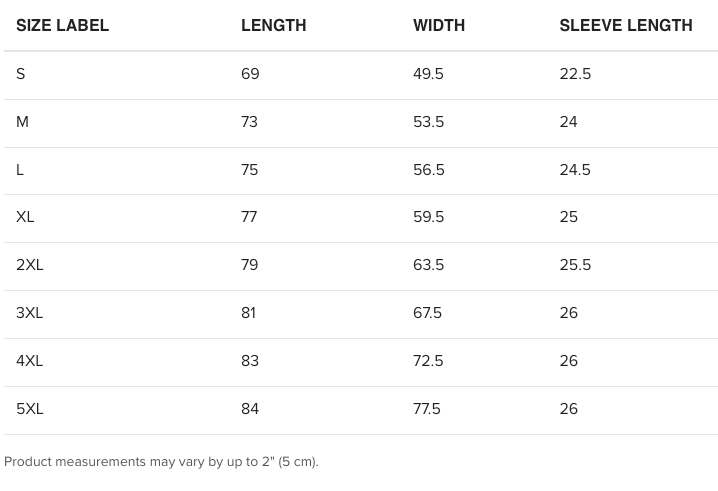Click the 84 length value
718x491 pixels.
click(x=250, y=409)
